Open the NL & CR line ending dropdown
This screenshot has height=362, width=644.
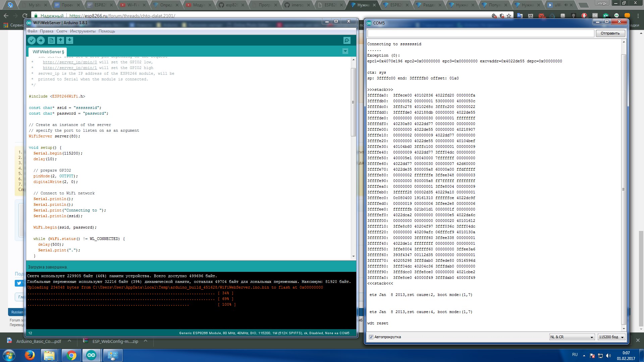coord(572,337)
